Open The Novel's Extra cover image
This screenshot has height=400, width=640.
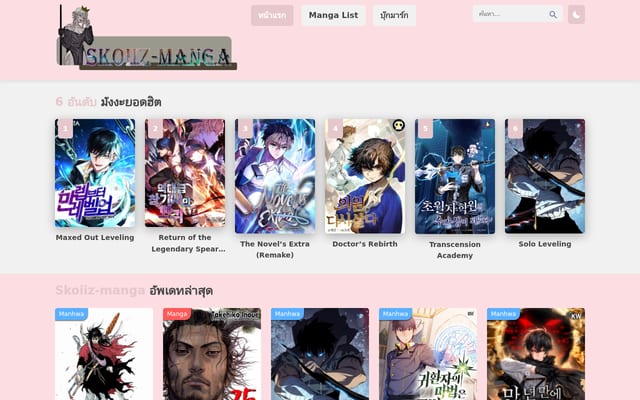(x=275, y=176)
